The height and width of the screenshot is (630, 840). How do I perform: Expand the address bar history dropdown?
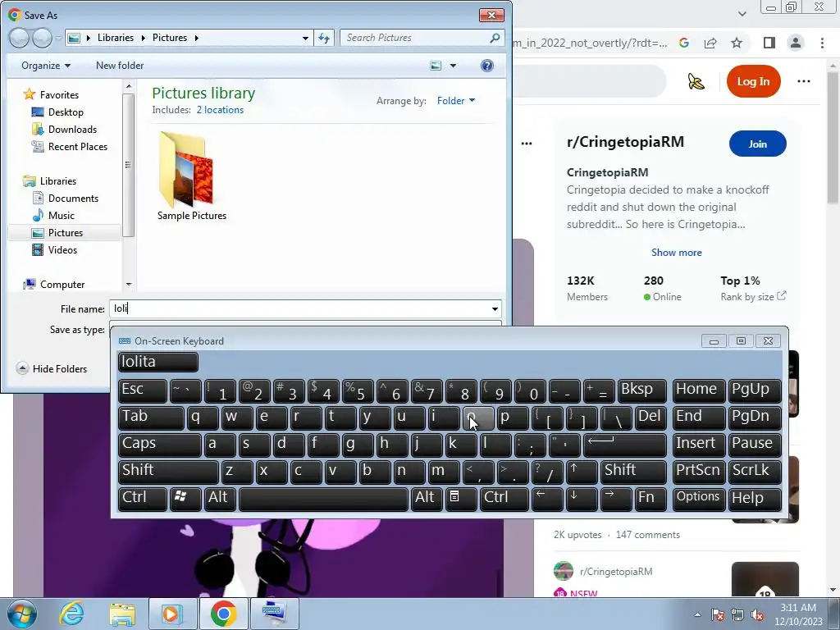pyautogui.click(x=305, y=38)
